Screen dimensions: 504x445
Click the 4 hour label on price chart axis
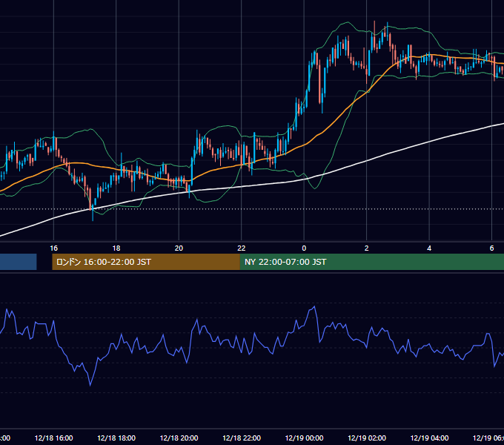429,248
